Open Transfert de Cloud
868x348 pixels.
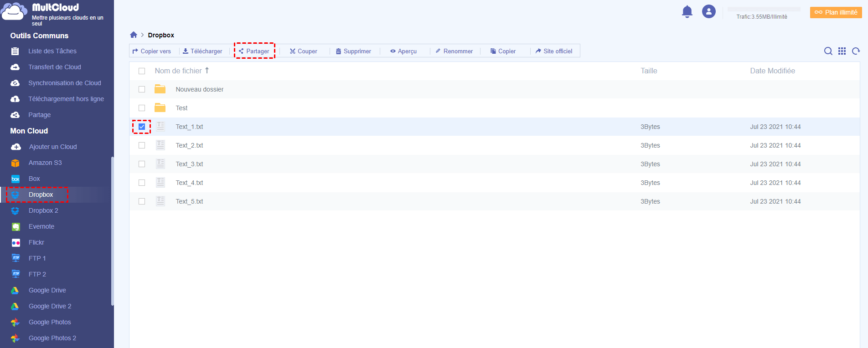[x=55, y=67]
